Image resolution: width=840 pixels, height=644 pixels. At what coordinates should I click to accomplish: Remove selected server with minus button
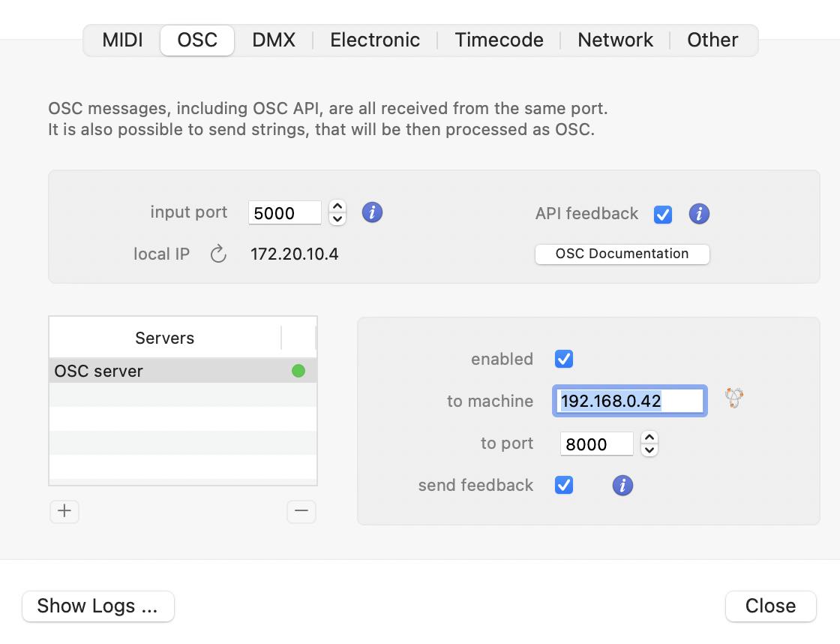(301, 511)
